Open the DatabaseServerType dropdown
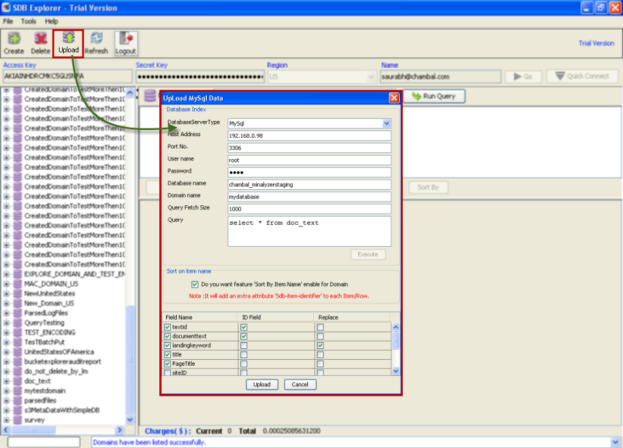This screenshot has width=623, height=448. 386,124
